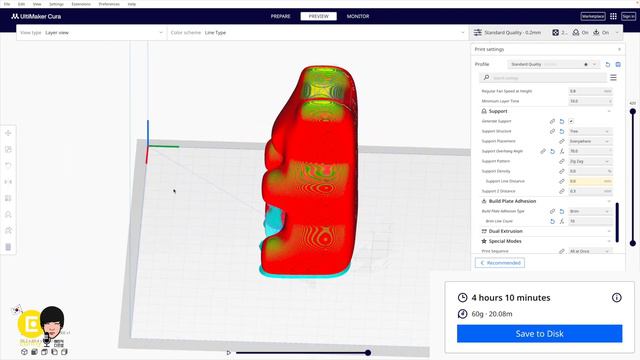
Task: Switch to the PREVIEW stage tab
Action: (318, 16)
